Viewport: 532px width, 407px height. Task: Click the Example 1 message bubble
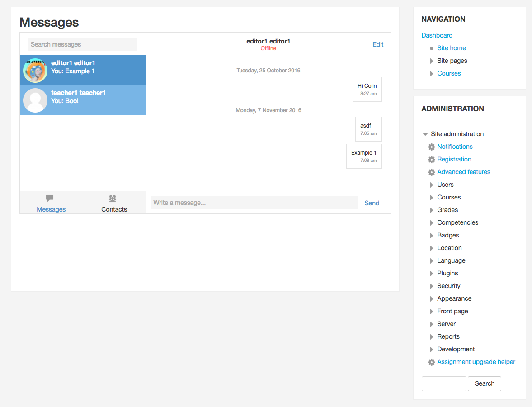point(364,156)
